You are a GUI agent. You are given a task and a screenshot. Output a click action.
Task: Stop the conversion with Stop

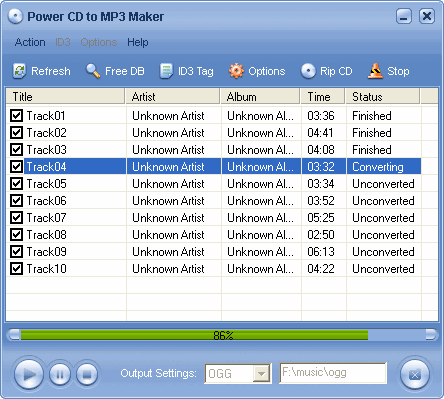[388, 71]
